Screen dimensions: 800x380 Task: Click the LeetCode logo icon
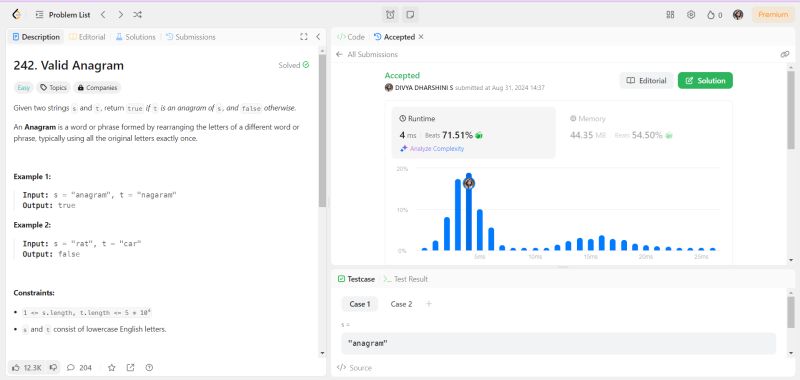tap(17, 15)
